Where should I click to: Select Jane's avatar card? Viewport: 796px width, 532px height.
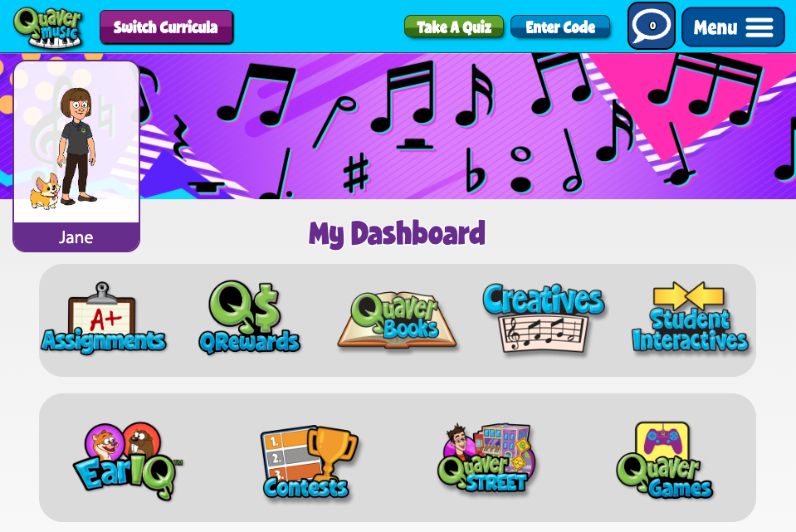click(x=76, y=156)
